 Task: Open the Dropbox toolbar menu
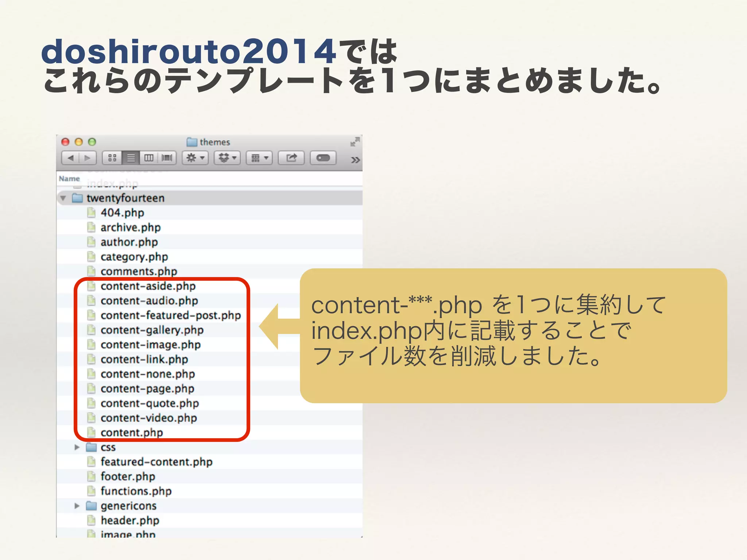click(x=227, y=158)
